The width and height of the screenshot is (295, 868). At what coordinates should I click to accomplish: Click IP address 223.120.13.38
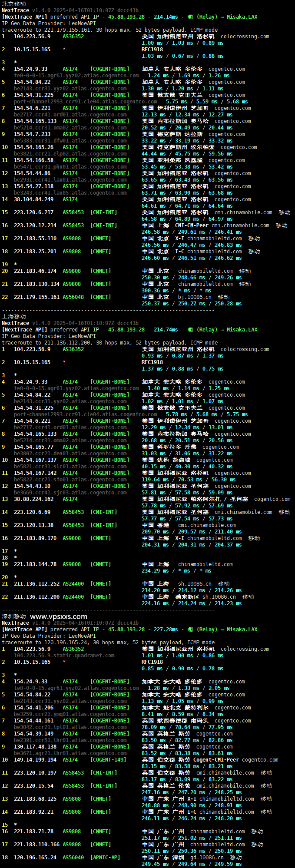33,525
